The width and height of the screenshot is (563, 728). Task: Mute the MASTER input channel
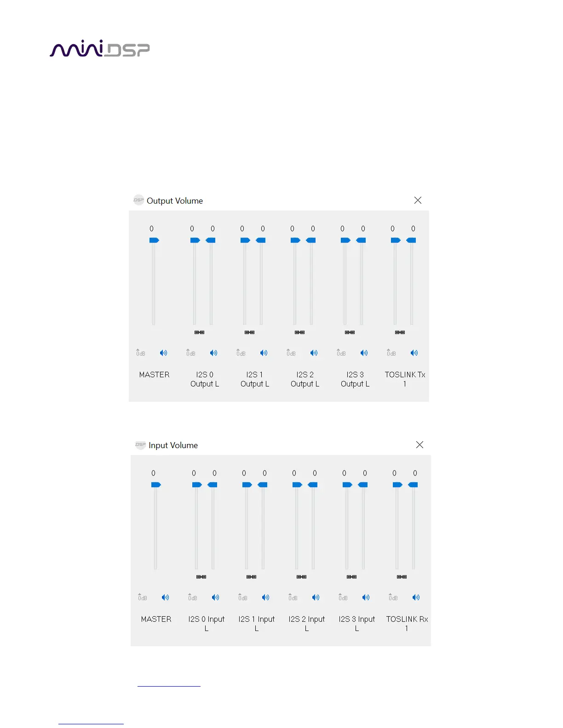165,597
